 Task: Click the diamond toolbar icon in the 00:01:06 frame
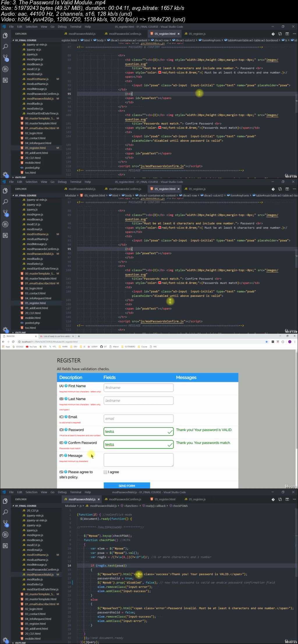click(x=273, y=34)
